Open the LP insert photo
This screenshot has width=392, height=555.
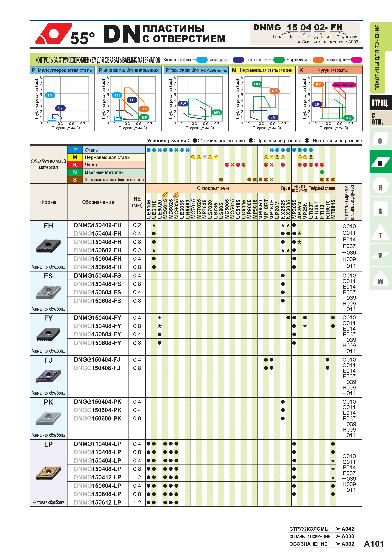48,473
